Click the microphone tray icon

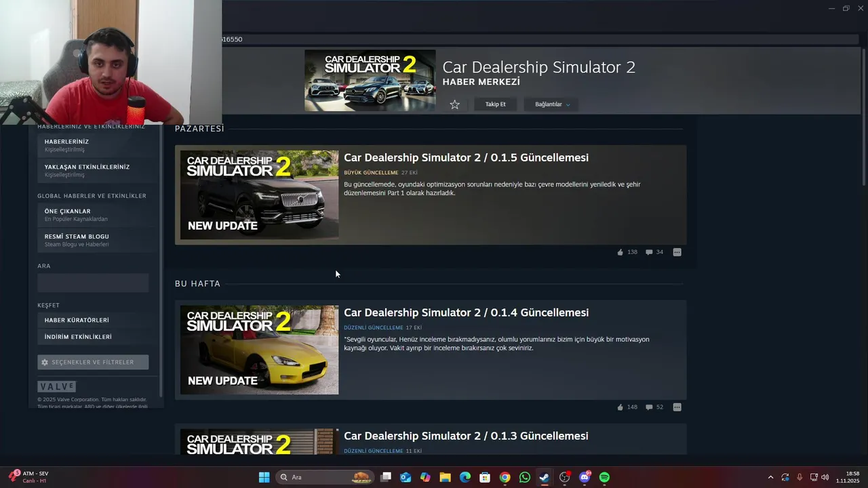pyautogui.click(x=800, y=477)
